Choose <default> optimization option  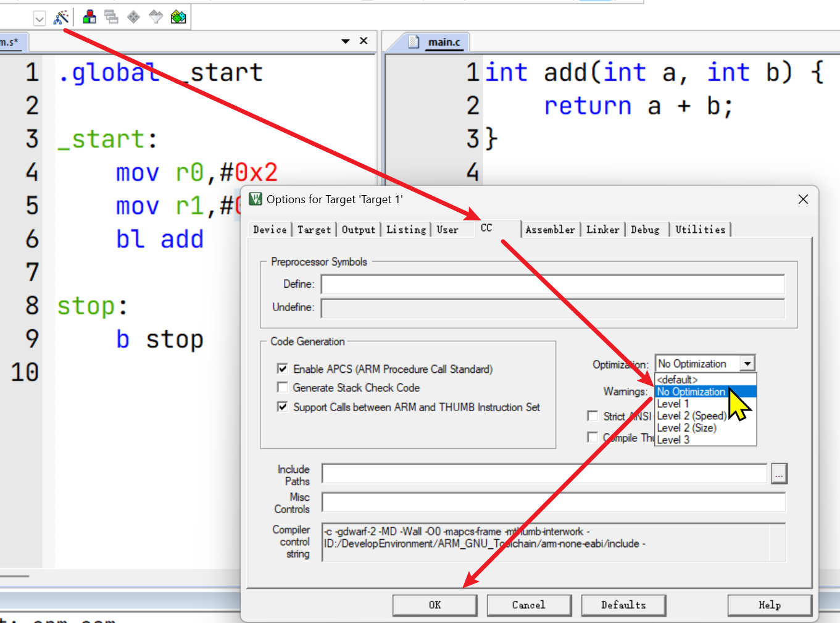(705, 380)
